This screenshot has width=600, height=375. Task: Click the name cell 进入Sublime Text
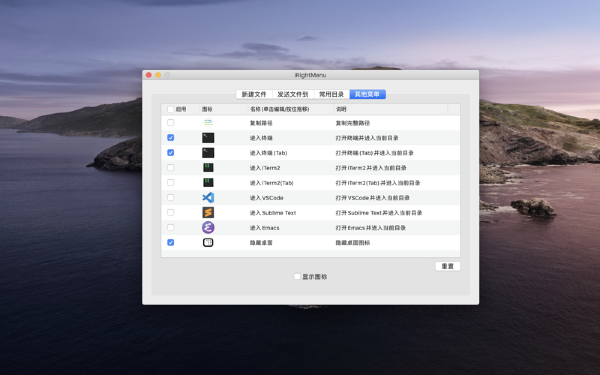(273, 213)
